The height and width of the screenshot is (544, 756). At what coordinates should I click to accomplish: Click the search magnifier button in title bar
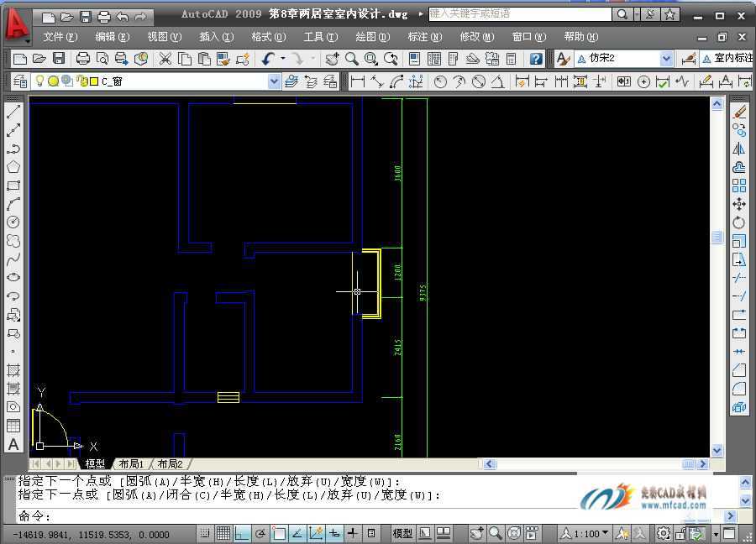click(622, 14)
